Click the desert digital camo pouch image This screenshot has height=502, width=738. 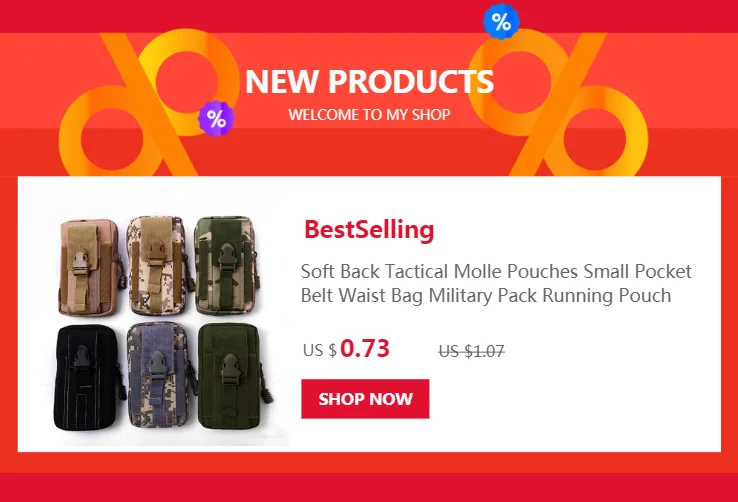point(158,266)
